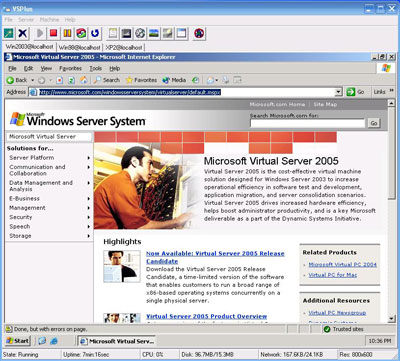Open the Address bar dropdown list
This screenshot has width=400, height=361.
pos(339,92)
